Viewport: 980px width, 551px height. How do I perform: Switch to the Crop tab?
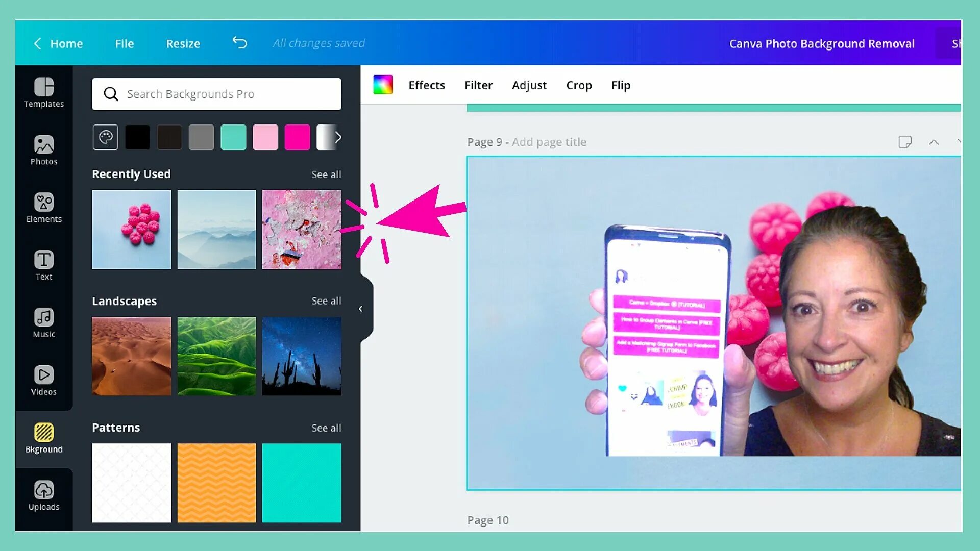[x=579, y=85]
